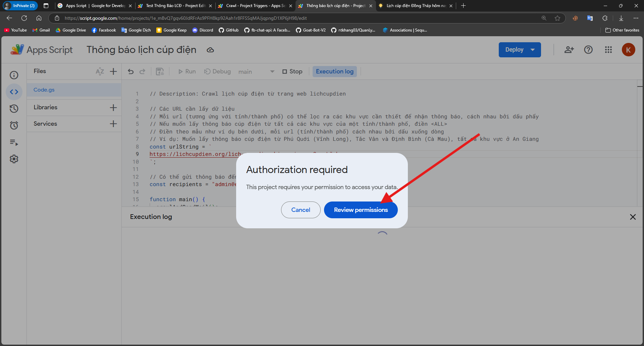Click the Review permissions button
The image size is (644, 346).
point(361,210)
